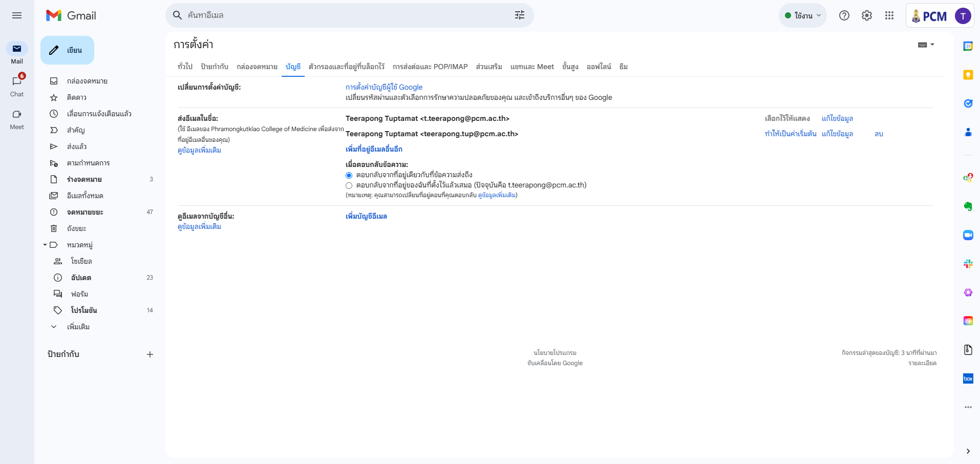Switch to Forwarding and POP/IMAP tab
980x464 pixels.
coord(430,67)
